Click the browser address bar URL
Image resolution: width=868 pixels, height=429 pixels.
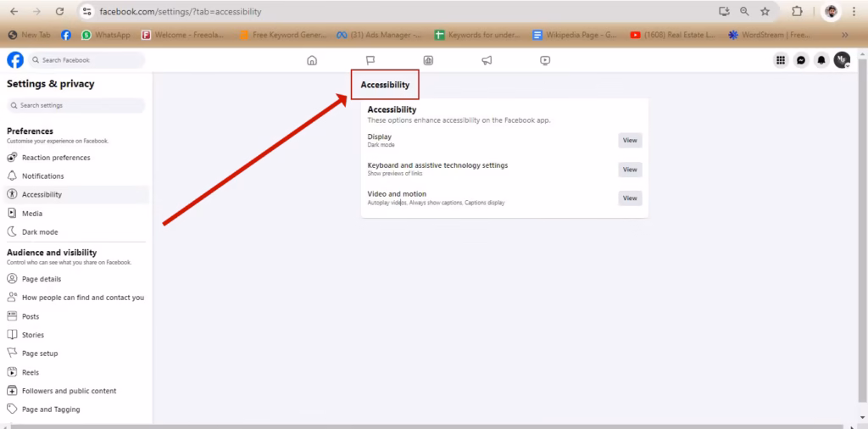tap(181, 12)
